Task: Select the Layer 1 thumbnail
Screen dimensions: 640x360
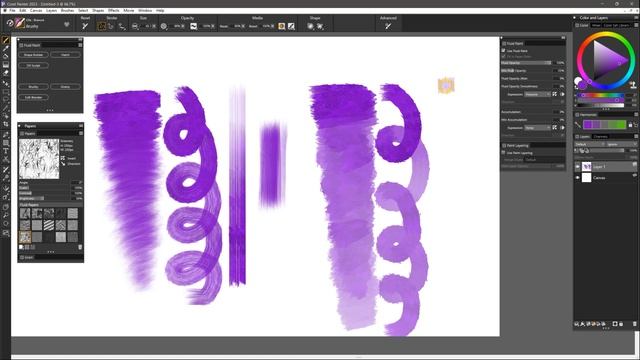Action: tap(586, 167)
